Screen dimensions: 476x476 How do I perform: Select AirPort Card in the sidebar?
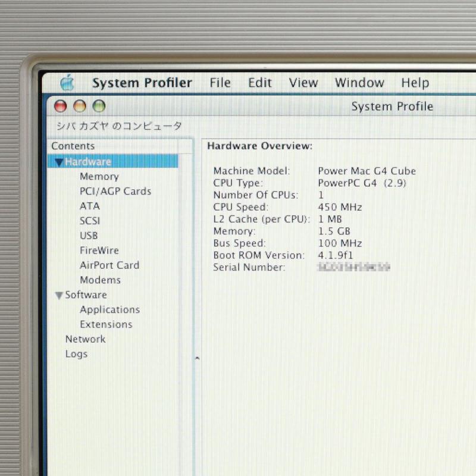[x=109, y=265]
